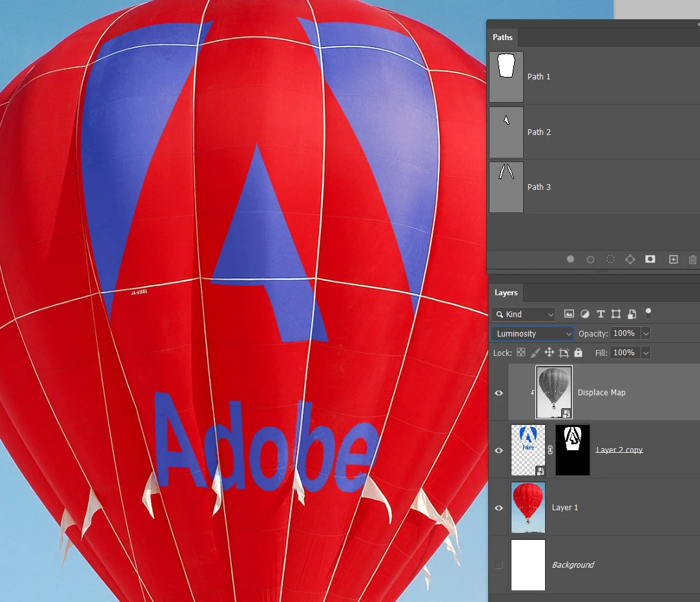Click the Displace Map layer name

pos(601,393)
